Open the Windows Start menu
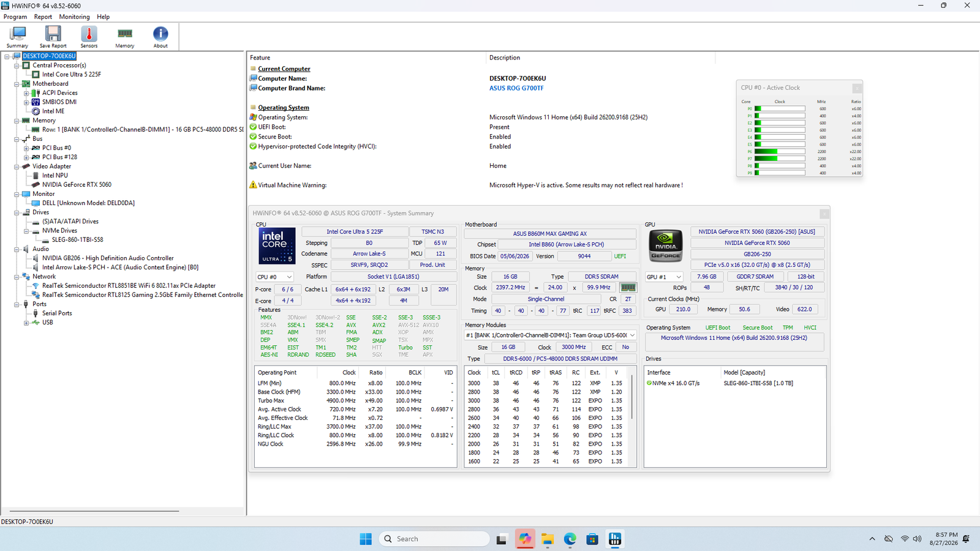980x551 pixels. point(366,539)
